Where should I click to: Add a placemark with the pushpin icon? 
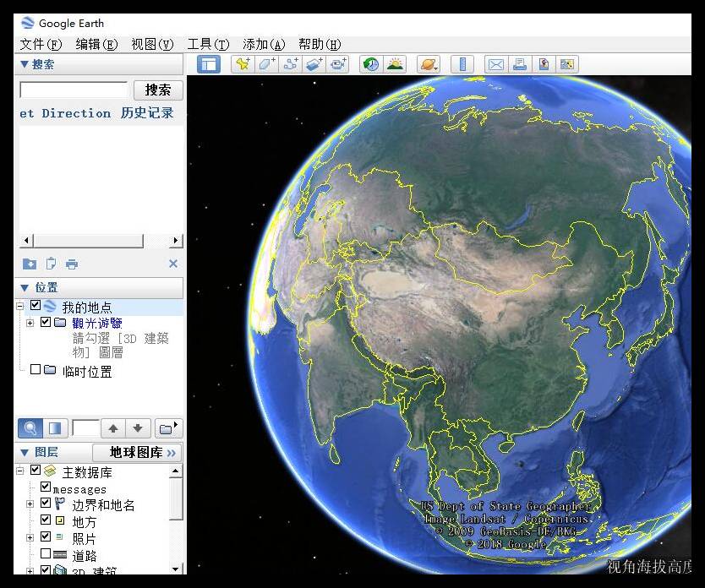[243, 64]
